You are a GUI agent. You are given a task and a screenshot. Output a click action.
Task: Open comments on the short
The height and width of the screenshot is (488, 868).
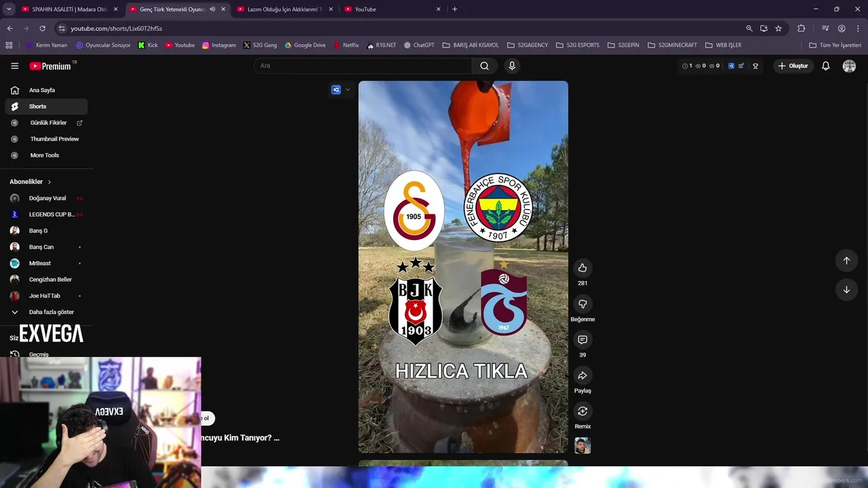[583, 340]
